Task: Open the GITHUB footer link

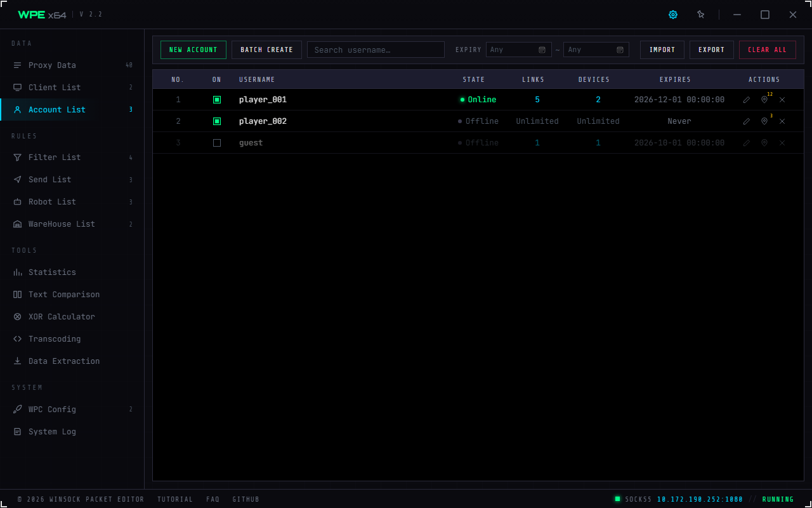Action: [246, 499]
